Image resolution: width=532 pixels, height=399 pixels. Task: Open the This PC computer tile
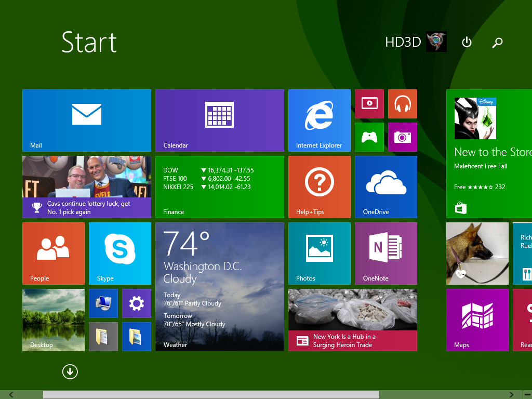click(x=103, y=303)
